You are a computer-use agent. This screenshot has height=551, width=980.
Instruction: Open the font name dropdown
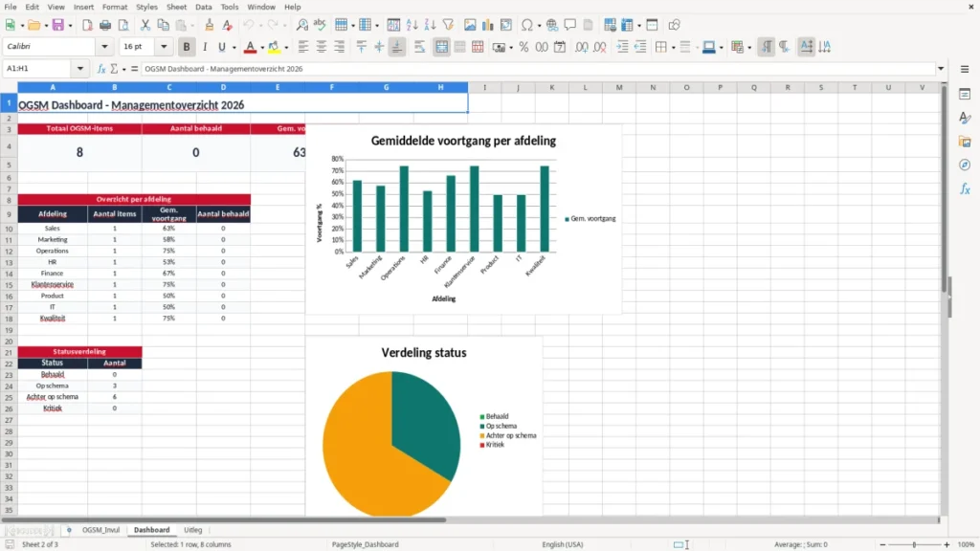104,46
